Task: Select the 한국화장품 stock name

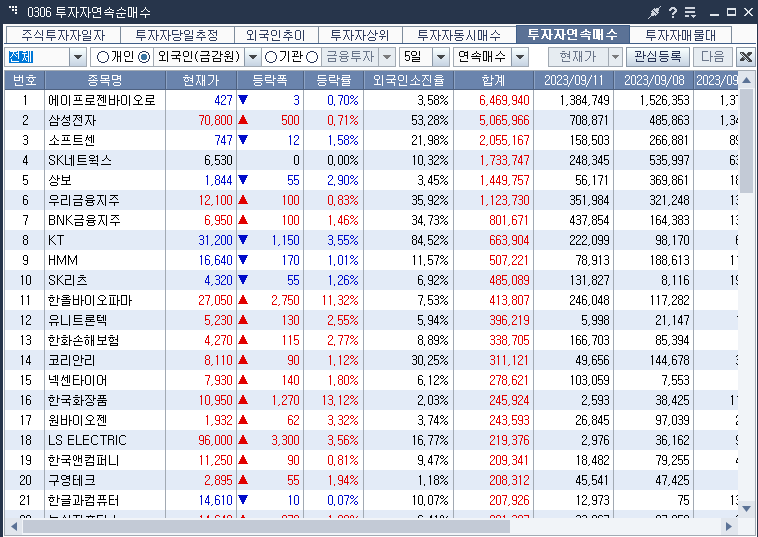Action: (77, 401)
